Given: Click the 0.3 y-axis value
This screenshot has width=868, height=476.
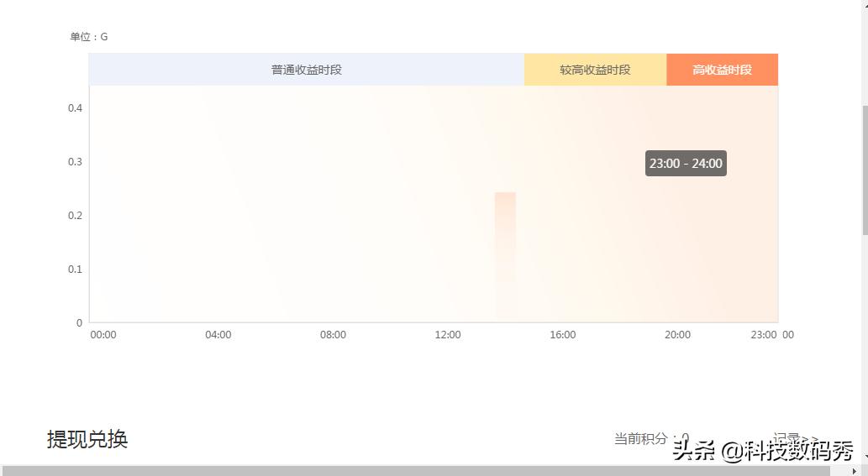Looking at the screenshot, I should tap(76, 161).
